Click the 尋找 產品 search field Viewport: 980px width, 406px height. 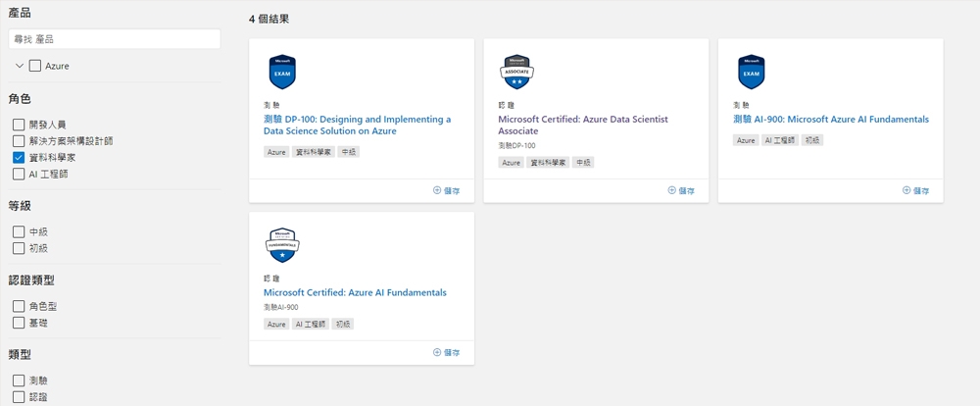pos(115,39)
